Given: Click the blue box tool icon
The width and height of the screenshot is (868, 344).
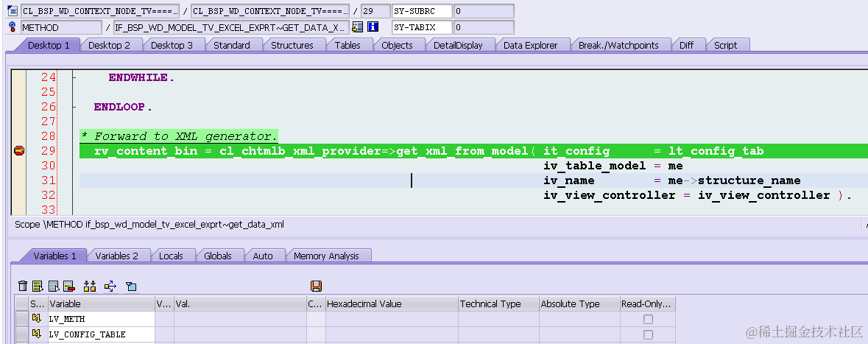Looking at the screenshot, I should point(130,286).
